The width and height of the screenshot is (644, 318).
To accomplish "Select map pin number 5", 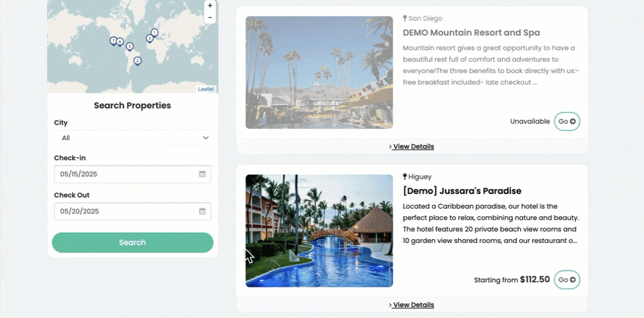I will [x=129, y=46].
